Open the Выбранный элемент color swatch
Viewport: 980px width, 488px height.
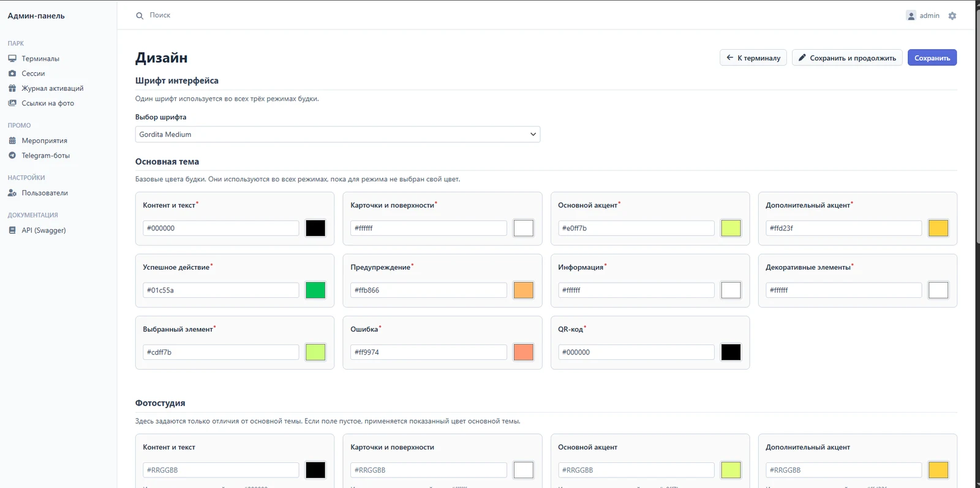click(315, 352)
